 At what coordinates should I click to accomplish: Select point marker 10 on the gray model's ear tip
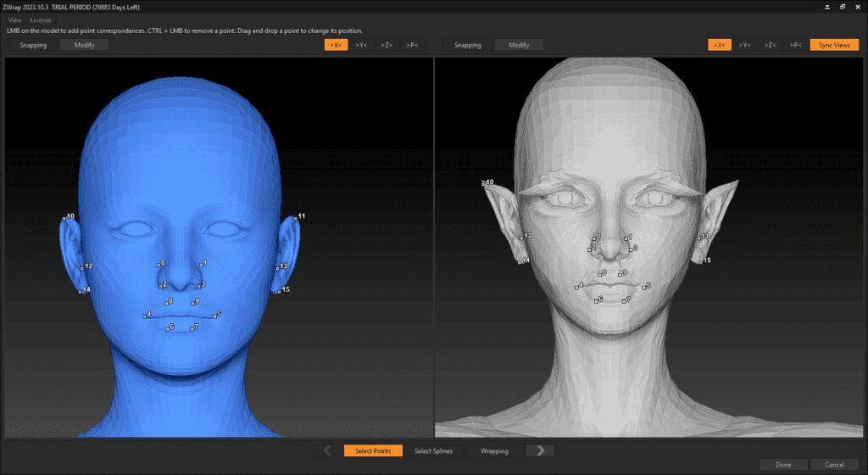click(x=482, y=183)
